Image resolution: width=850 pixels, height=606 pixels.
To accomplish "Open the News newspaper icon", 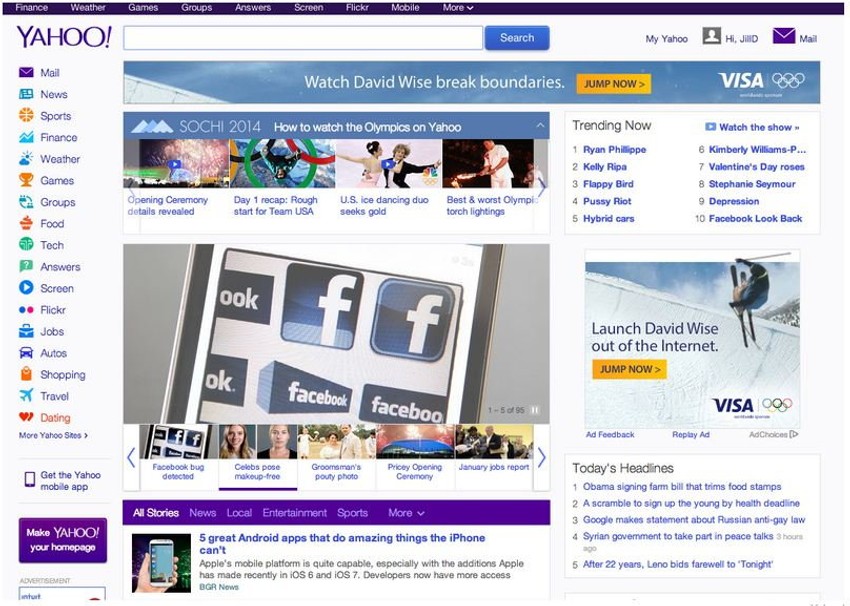I will pyautogui.click(x=26, y=94).
